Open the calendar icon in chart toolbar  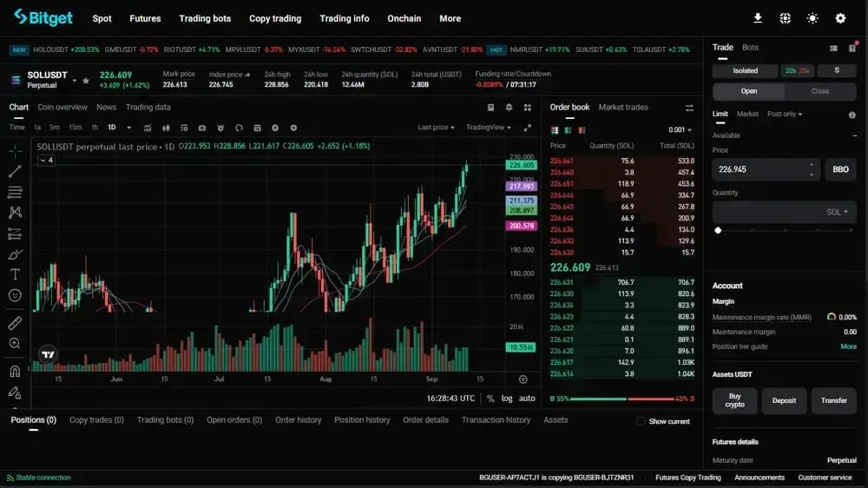click(257, 128)
